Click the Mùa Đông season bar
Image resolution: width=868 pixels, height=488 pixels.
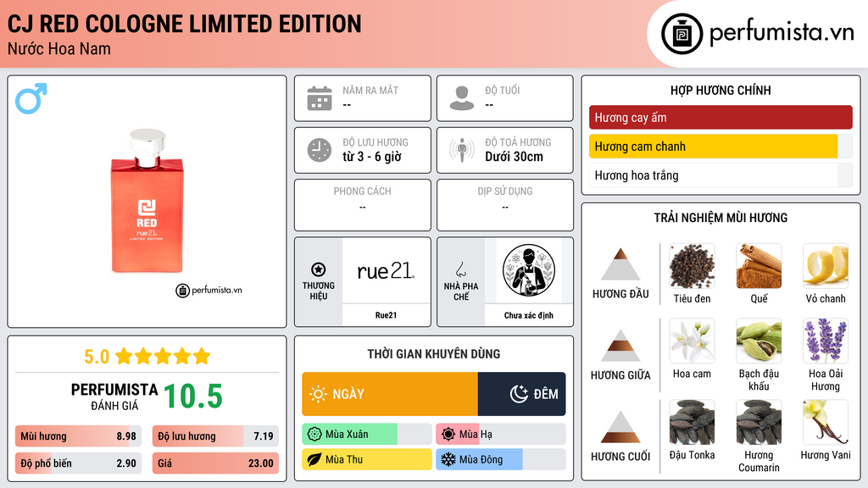click(500, 459)
